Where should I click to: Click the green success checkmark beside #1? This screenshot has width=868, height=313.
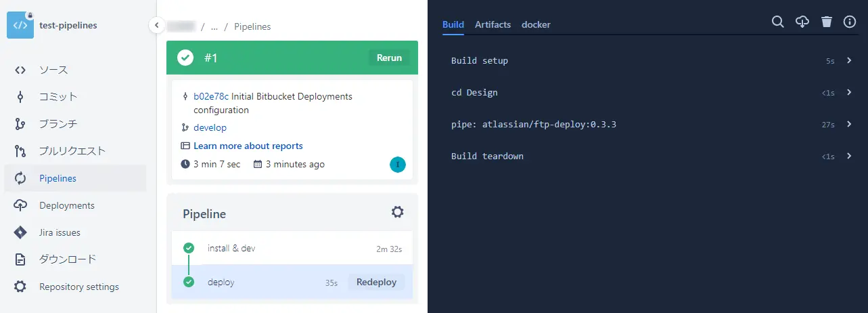point(185,58)
